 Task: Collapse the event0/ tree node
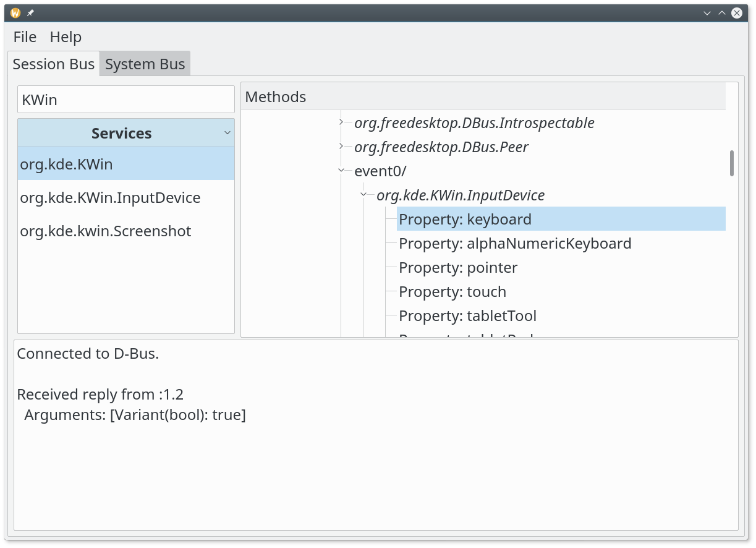tap(341, 171)
